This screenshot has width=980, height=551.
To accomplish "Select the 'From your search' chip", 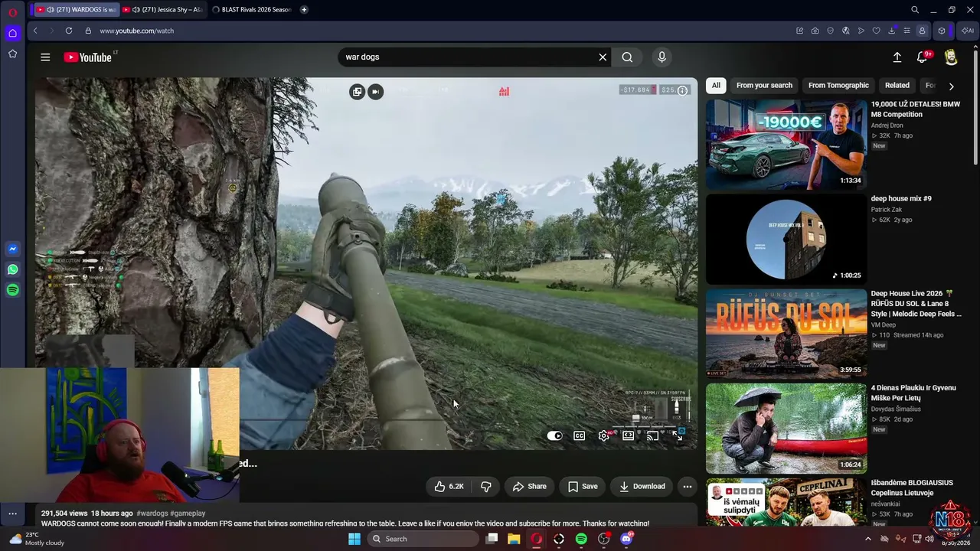I will [764, 86].
